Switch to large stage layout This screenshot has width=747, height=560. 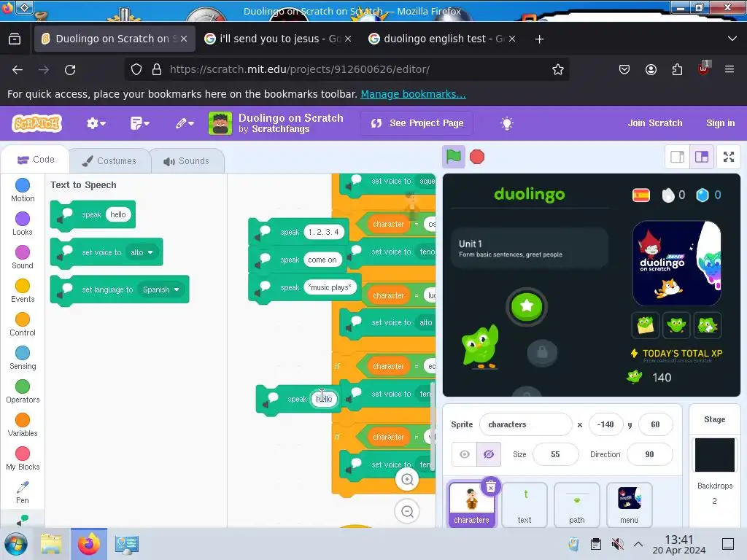tap(702, 157)
